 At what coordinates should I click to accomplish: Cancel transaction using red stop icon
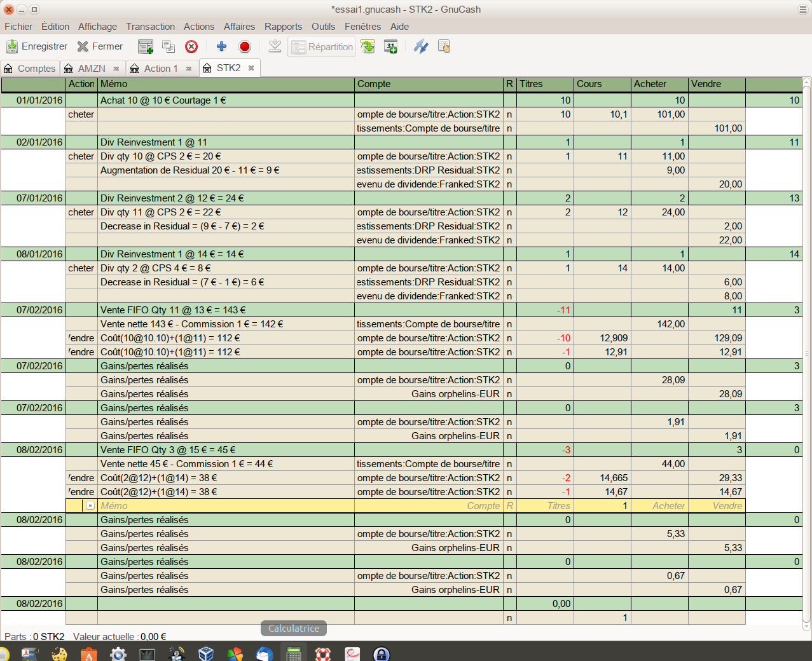pyautogui.click(x=245, y=46)
